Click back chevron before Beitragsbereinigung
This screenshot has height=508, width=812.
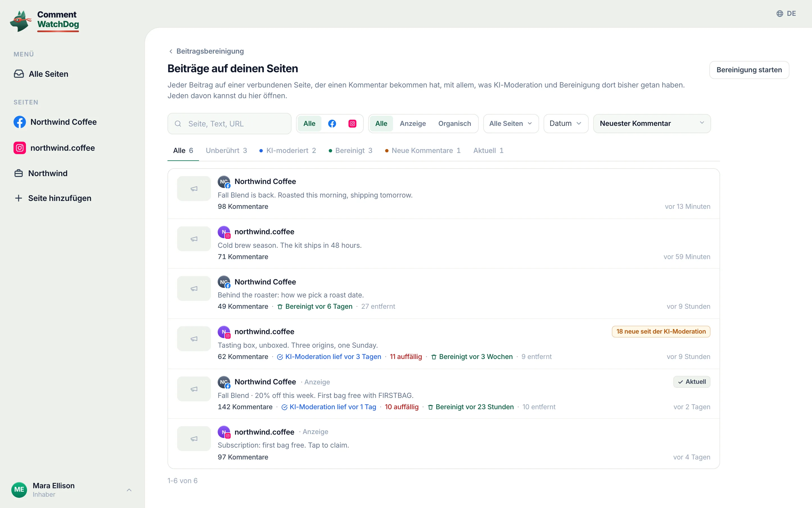click(171, 51)
